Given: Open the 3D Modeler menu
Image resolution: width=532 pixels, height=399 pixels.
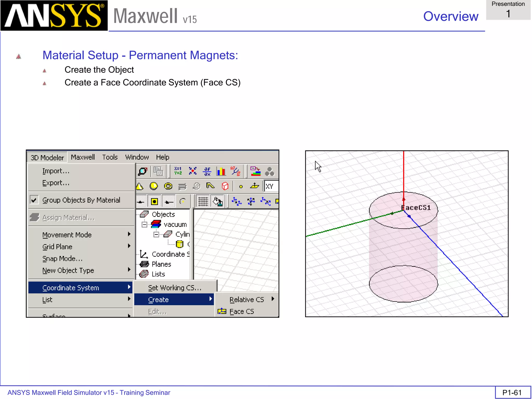Looking at the screenshot, I should coord(47,157).
